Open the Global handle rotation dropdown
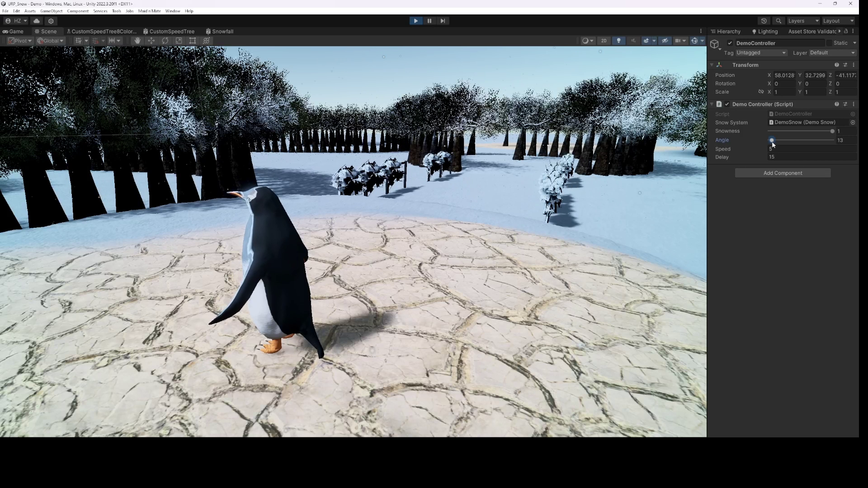 (50, 41)
